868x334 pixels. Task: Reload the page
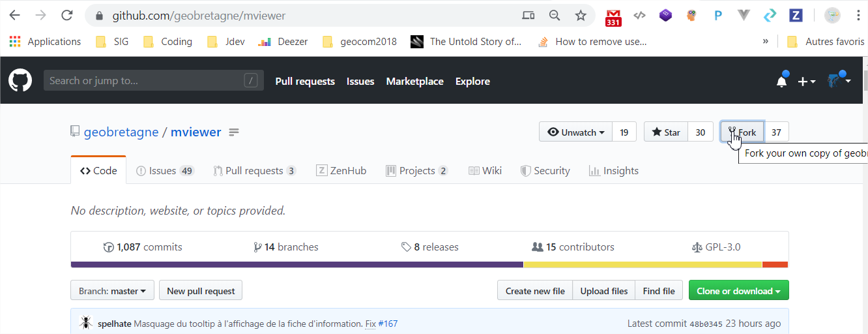coord(66,15)
